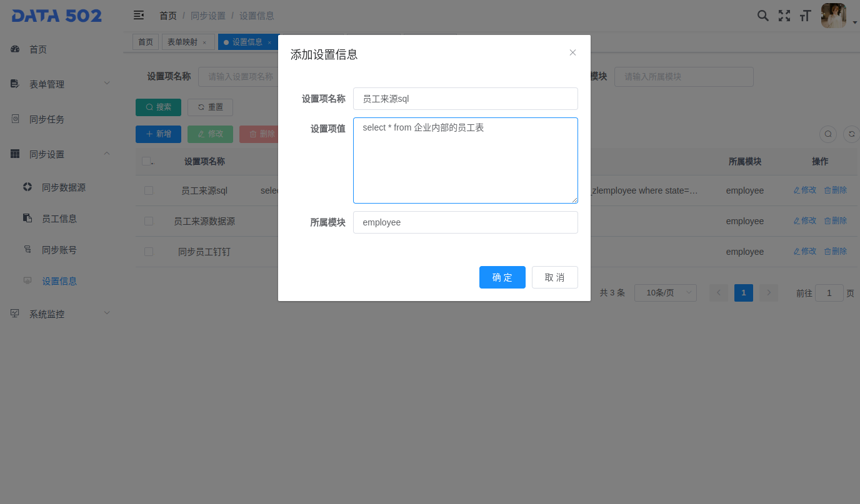Check the 员工来源sql row checkbox
The width and height of the screenshot is (860, 504).
149,190
